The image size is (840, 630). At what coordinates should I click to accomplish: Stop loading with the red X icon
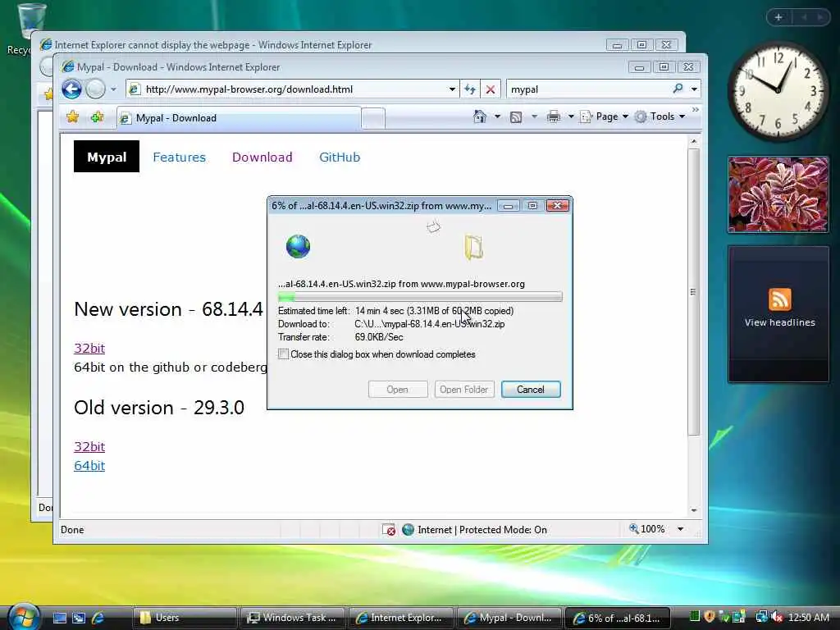(x=491, y=89)
